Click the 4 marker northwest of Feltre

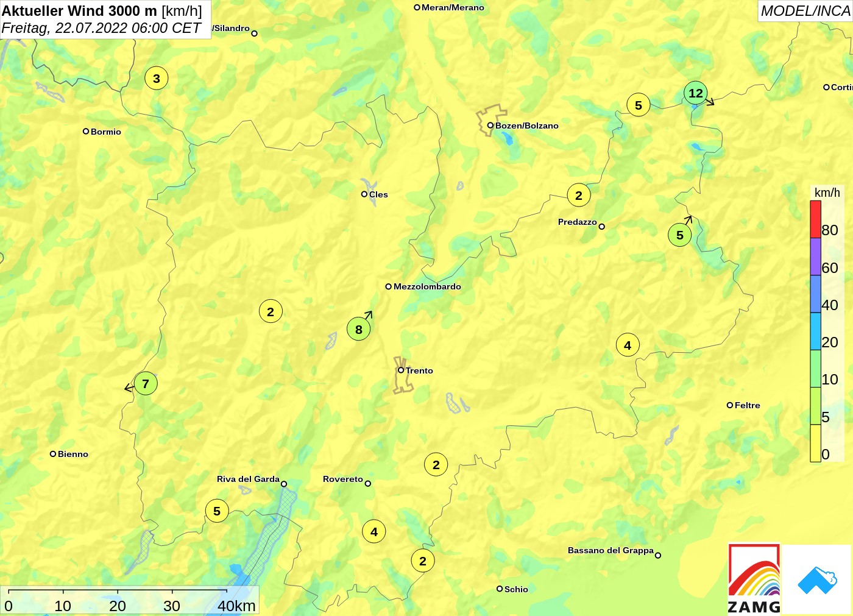[628, 345]
